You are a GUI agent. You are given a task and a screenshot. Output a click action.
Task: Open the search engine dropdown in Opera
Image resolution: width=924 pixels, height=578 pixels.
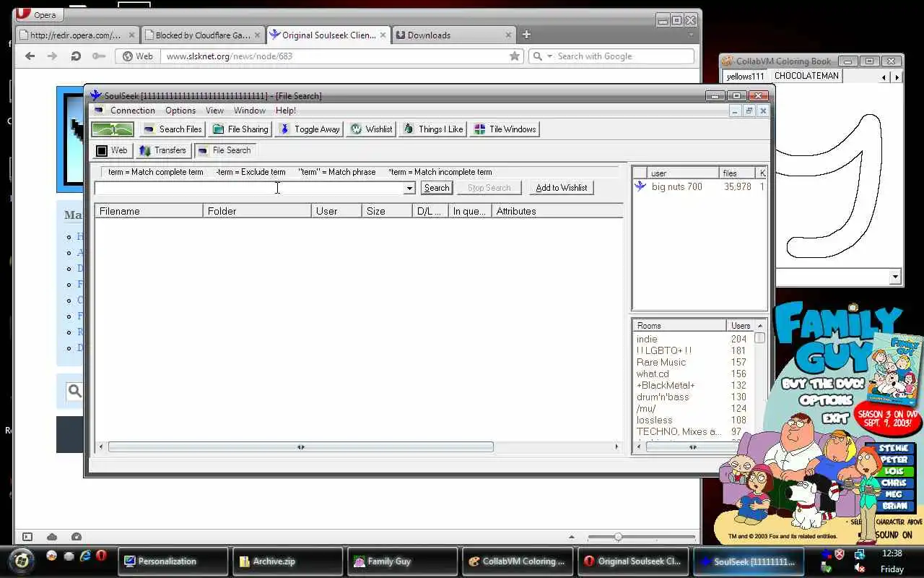tap(549, 56)
